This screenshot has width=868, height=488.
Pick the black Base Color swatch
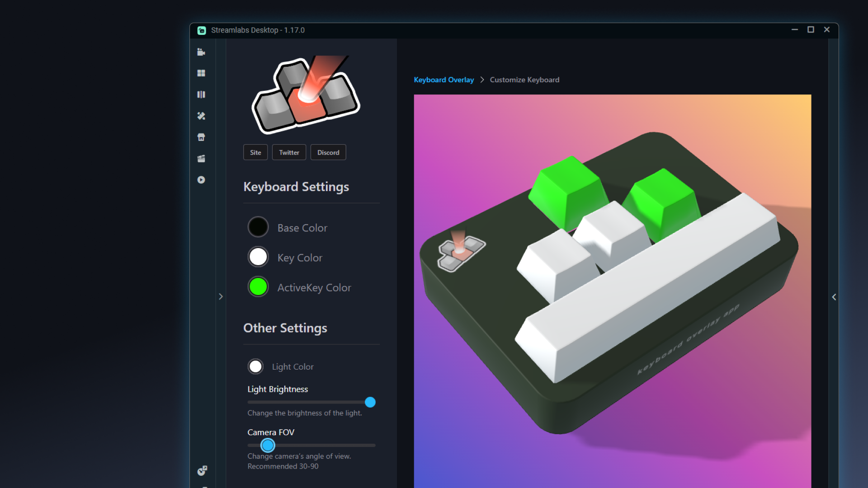[x=258, y=227]
